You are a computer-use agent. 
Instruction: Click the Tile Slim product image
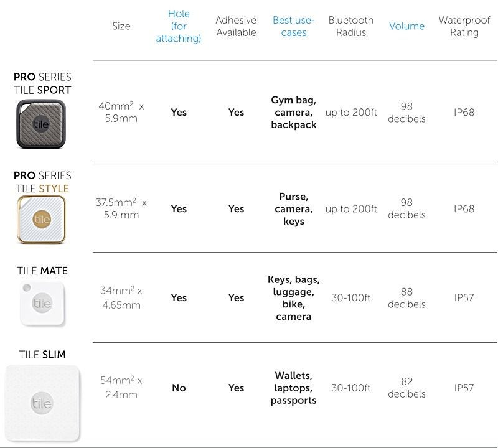pos(42,403)
